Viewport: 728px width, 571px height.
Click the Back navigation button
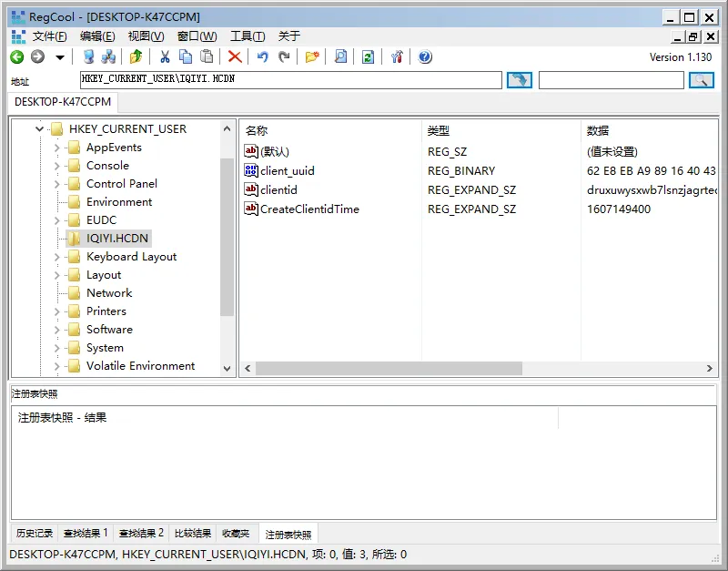[x=18, y=56]
